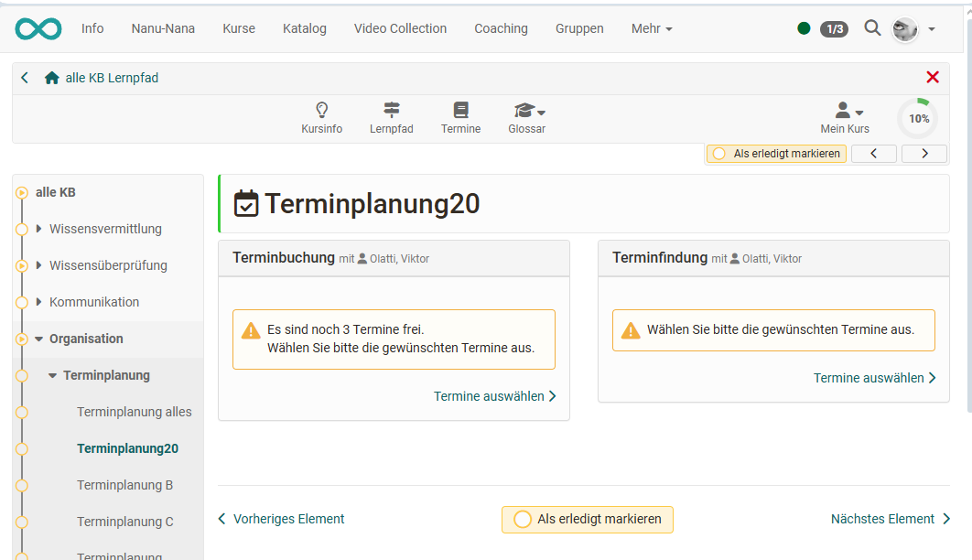Click the infinity logo top left

click(x=37, y=28)
